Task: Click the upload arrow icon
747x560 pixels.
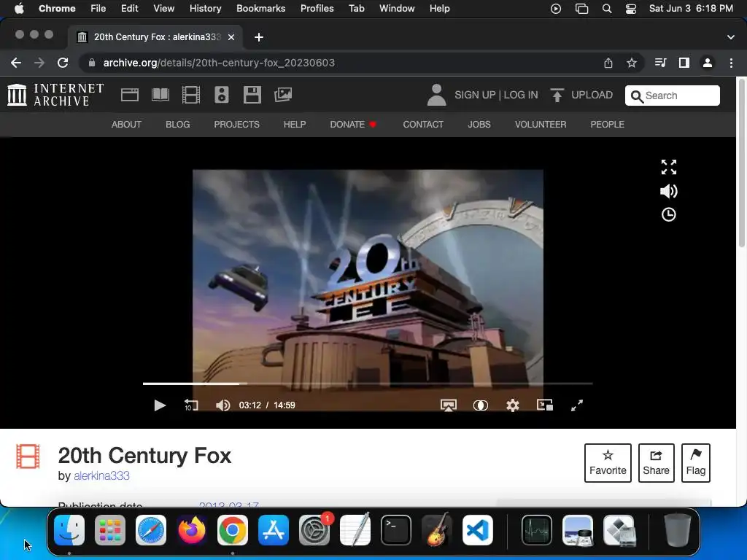Action: coord(557,95)
